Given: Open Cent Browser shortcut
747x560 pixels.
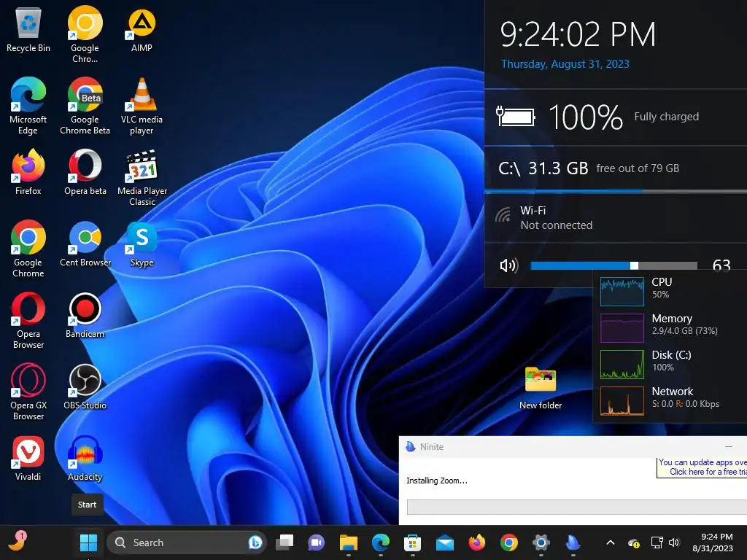Looking at the screenshot, I should (x=85, y=244).
